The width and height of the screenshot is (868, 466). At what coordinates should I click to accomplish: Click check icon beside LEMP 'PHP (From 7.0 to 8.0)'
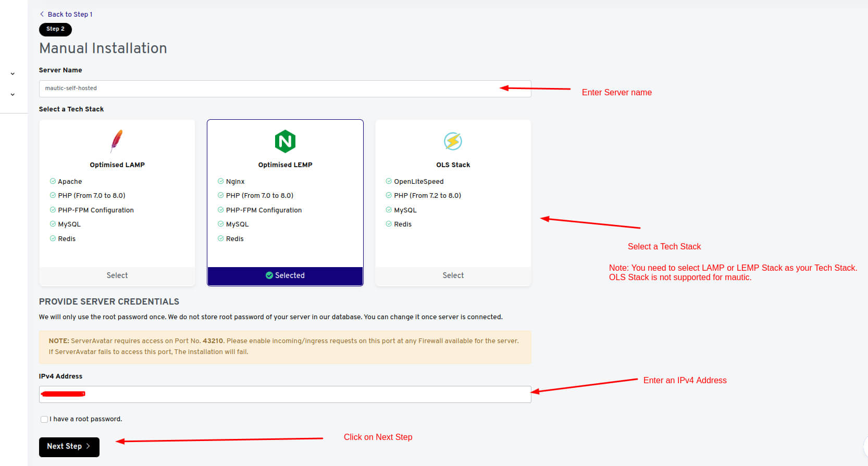coord(221,195)
